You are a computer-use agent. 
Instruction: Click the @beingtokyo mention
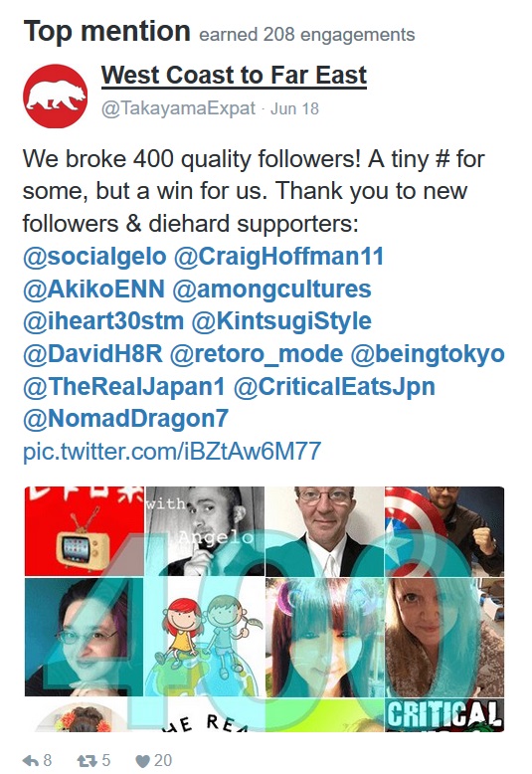pyautogui.click(x=428, y=354)
